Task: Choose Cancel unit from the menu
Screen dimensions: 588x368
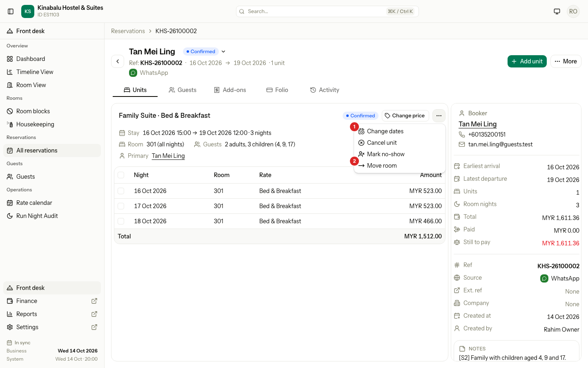Action: (x=399, y=143)
